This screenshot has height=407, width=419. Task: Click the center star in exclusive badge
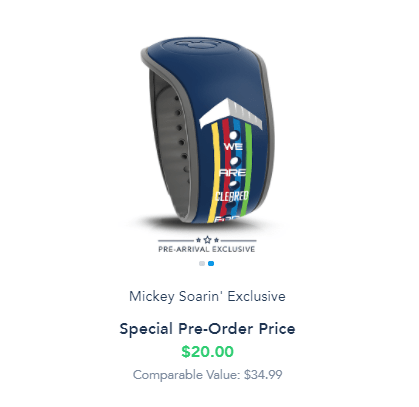coord(207,240)
